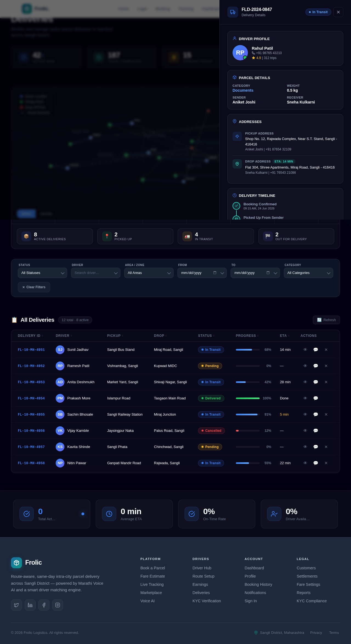Close the FLD-2024-0847 delivery details panel

(x=338, y=12)
